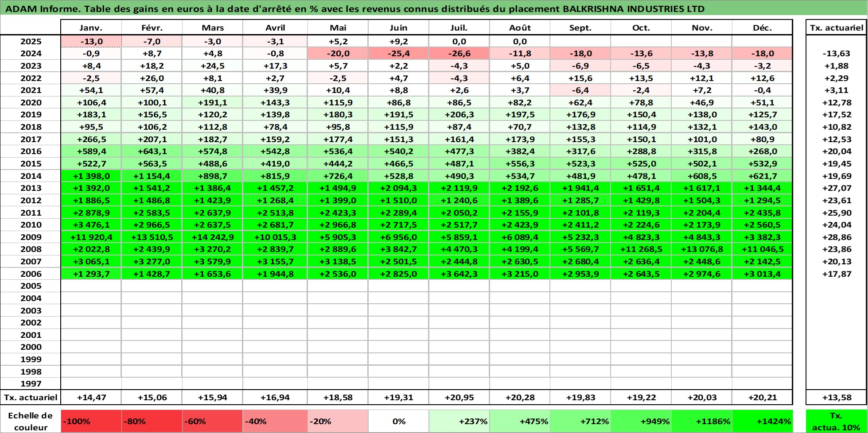Click the -60% color scale swatch
The width and height of the screenshot is (868, 433).
click(x=213, y=421)
